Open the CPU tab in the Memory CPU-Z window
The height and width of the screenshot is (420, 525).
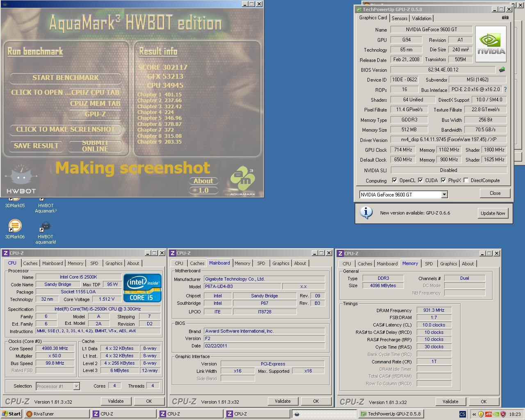[x=347, y=264]
